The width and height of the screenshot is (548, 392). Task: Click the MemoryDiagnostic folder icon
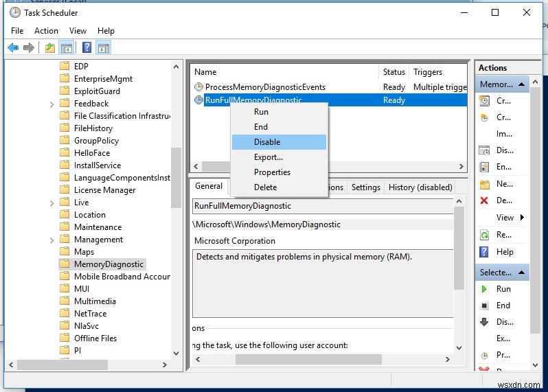[x=65, y=264]
